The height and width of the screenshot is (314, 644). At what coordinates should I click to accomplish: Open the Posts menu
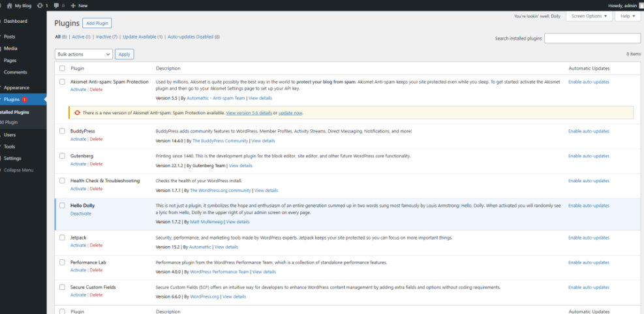point(9,37)
